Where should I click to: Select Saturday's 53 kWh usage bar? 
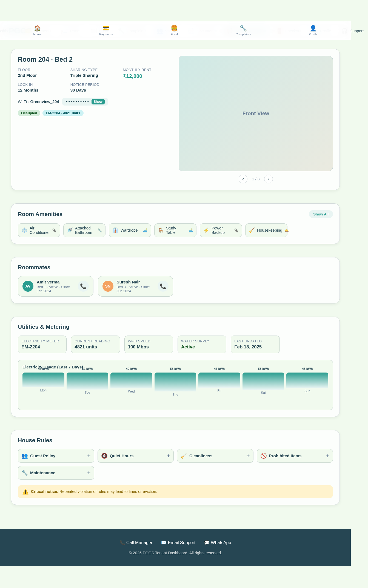pos(263,381)
